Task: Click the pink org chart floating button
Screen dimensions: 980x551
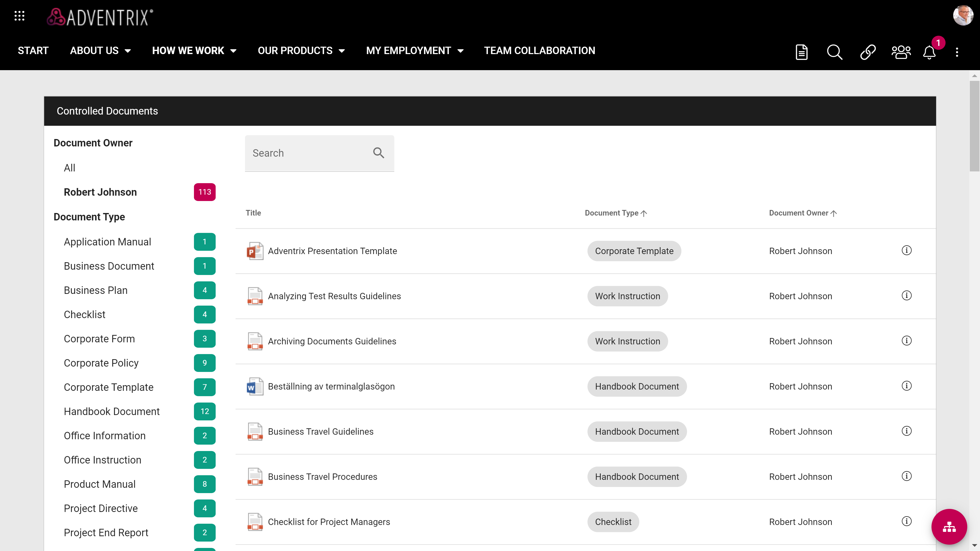Action: point(949,527)
